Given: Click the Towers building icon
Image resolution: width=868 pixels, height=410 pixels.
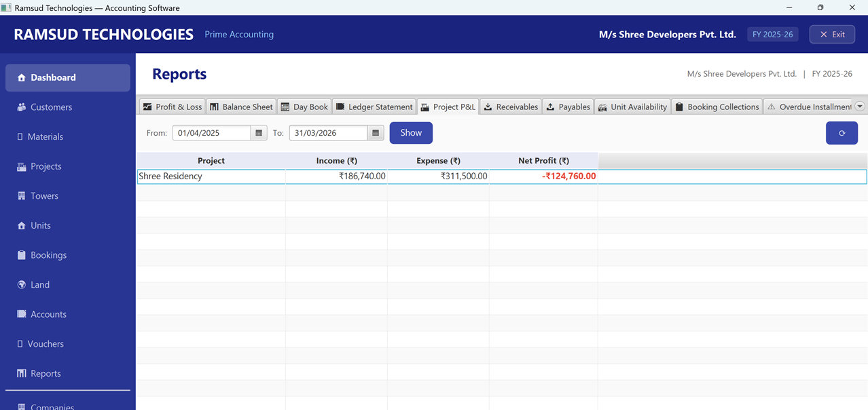Looking at the screenshot, I should (21, 196).
